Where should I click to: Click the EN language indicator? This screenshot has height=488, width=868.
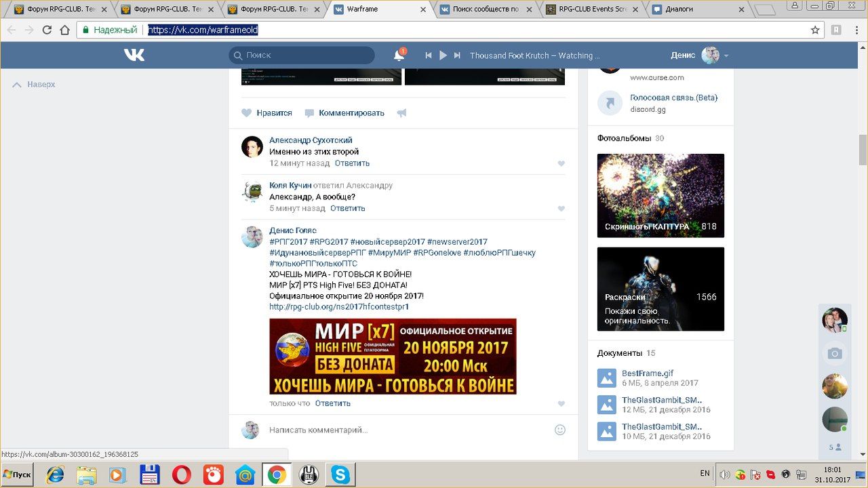pos(705,474)
